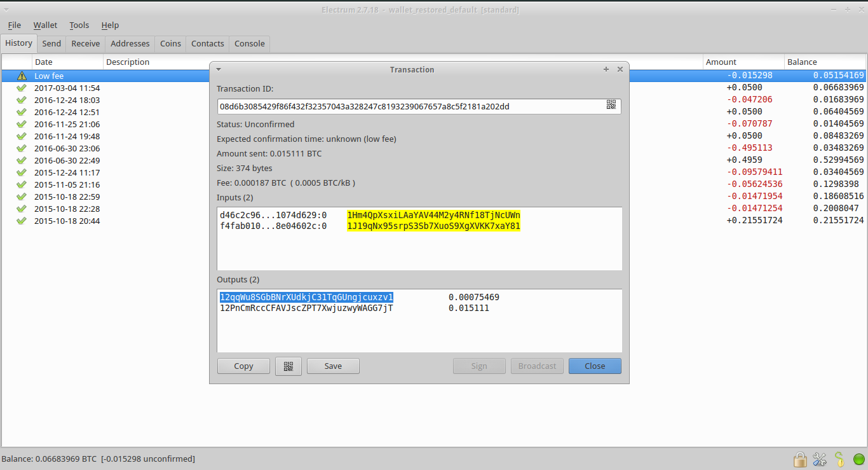Open the Help menu
868x470 pixels.
(110, 25)
